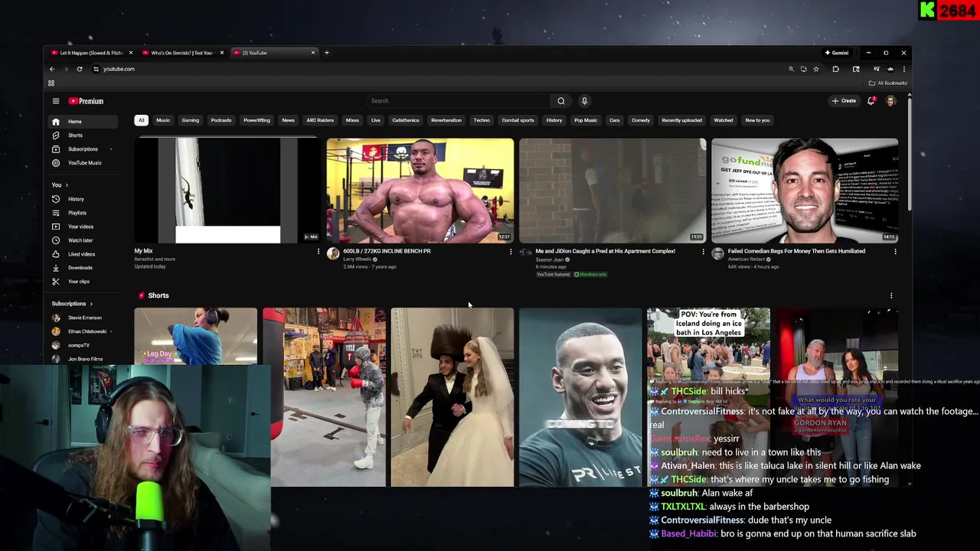Viewport: 980px width, 551px height.
Task: Select the Powerlifting filter chip
Action: [x=256, y=120]
